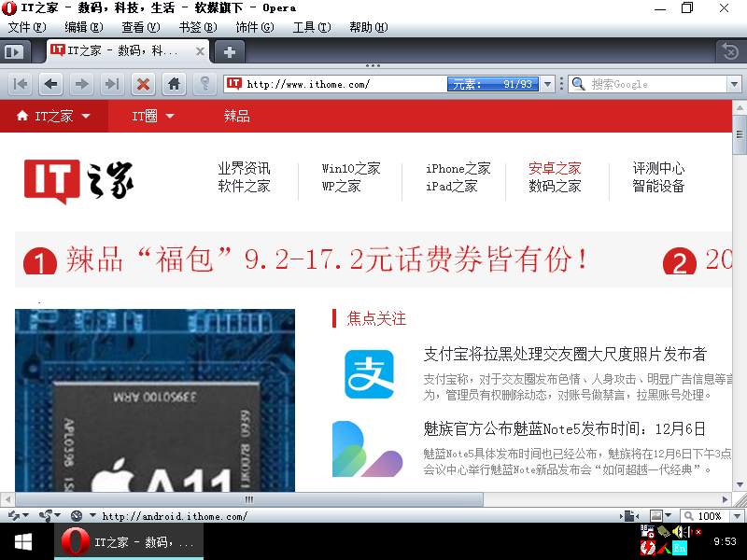
Task: Toggle the panel sidebar button
Action: coord(15,51)
